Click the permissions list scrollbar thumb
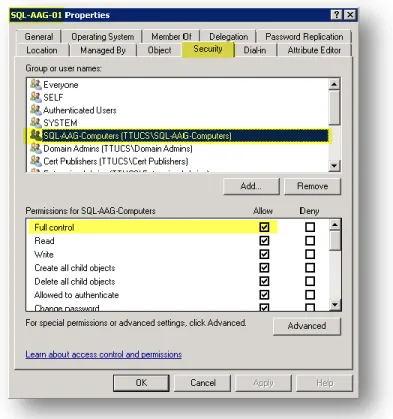 [x=335, y=240]
